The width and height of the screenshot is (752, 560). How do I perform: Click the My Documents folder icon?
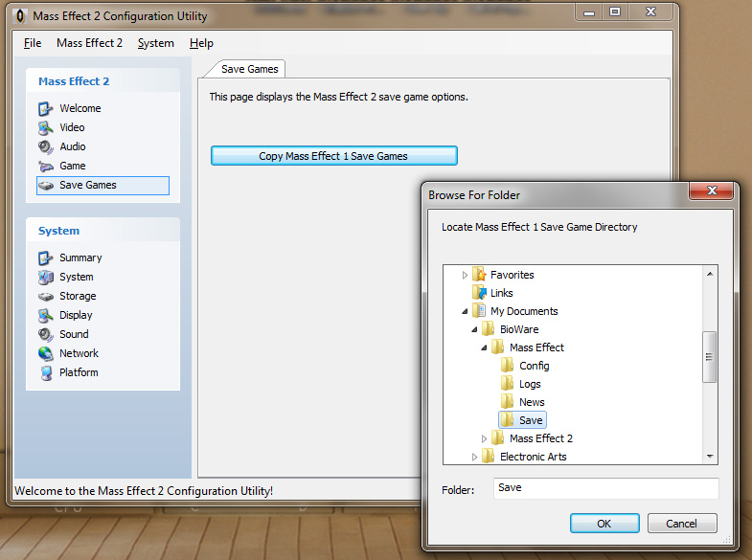point(479,311)
